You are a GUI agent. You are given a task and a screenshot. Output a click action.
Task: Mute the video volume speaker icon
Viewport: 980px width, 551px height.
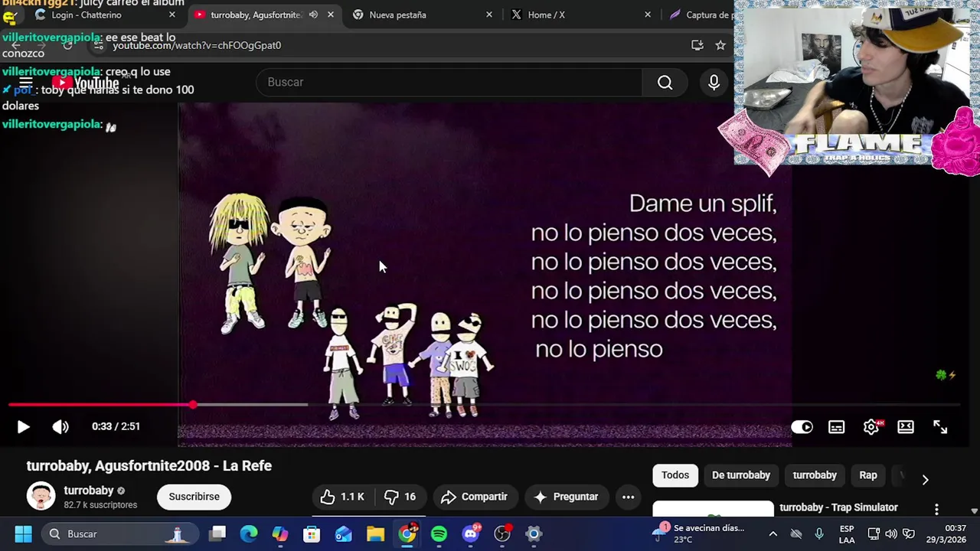click(60, 427)
